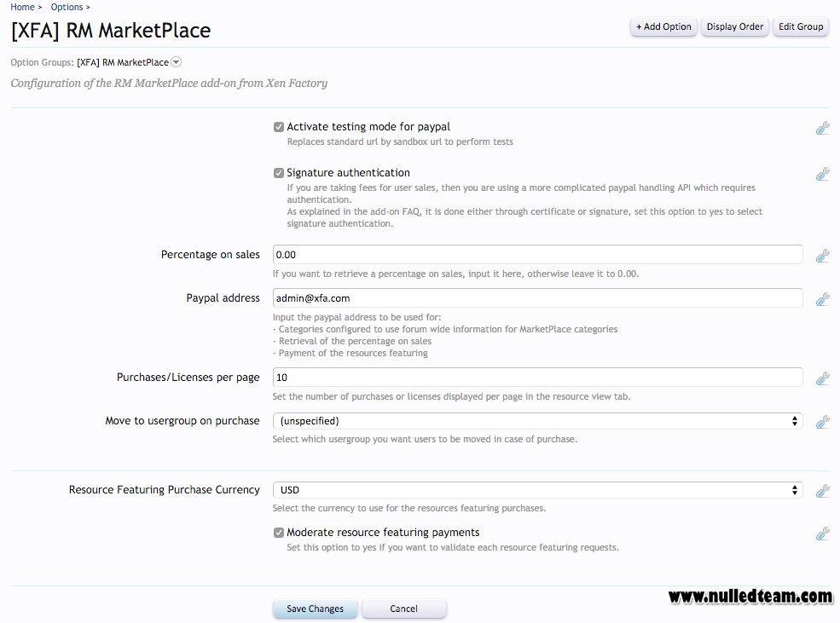
Task: Click edit icon beside Signature authentication option
Action: (823, 174)
